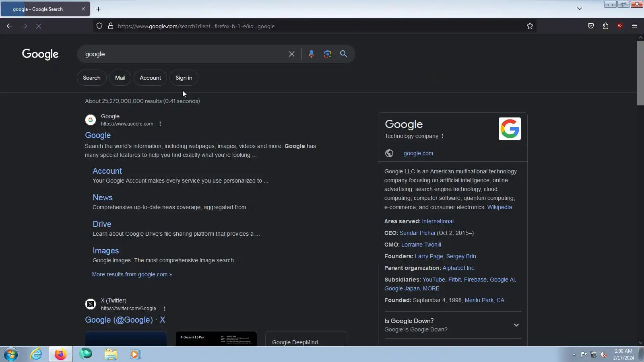Image resolution: width=644 pixels, height=362 pixels.
Task: Open the Firefox hamburger menu
Action: click(x=634, y=26)
